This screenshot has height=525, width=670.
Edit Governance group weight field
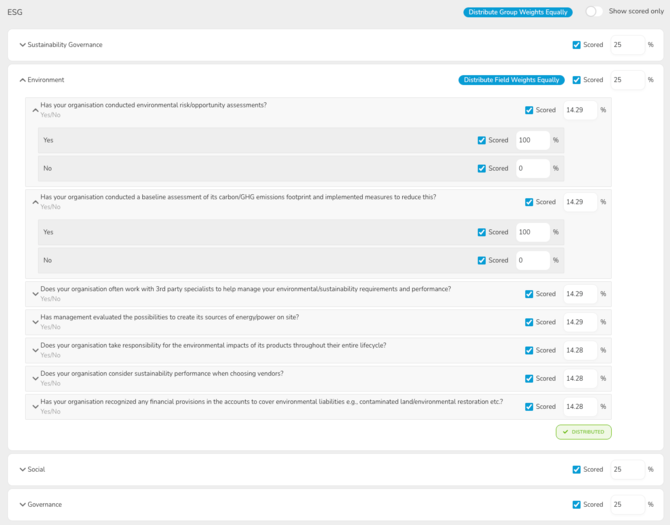[x=627, y=504]
